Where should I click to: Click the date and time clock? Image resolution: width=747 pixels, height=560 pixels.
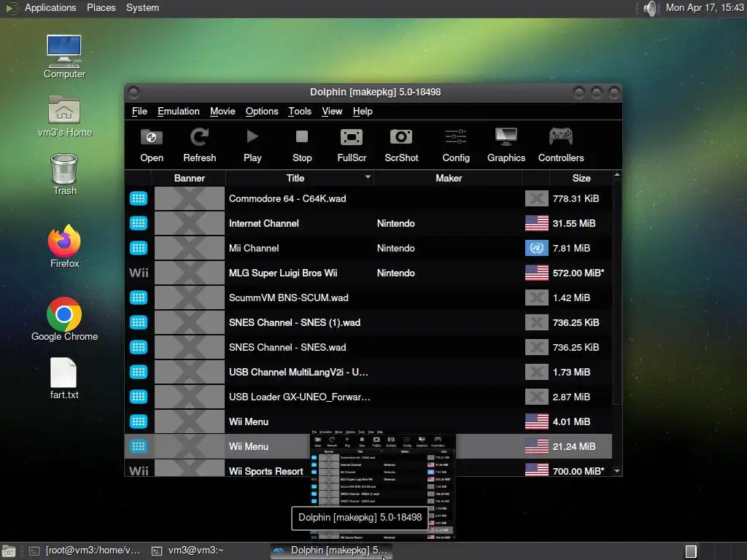(704, 7)
